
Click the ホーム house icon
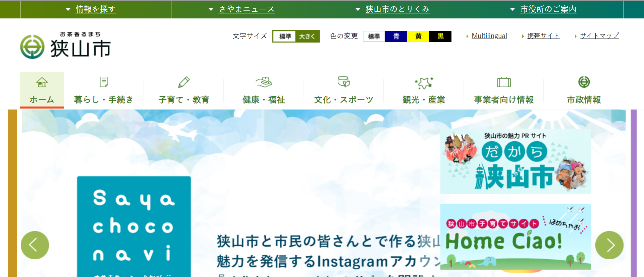coord(42,82)
